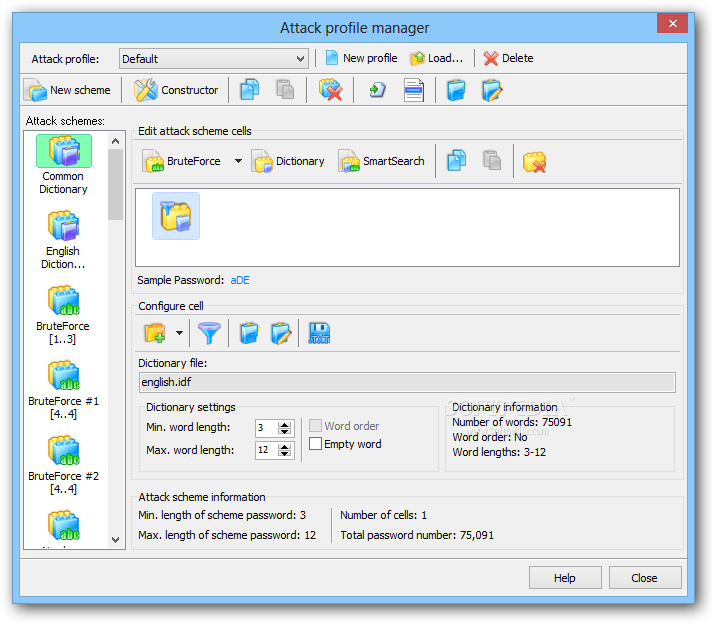Delete the current attack profile

click(x=508, y=58)
